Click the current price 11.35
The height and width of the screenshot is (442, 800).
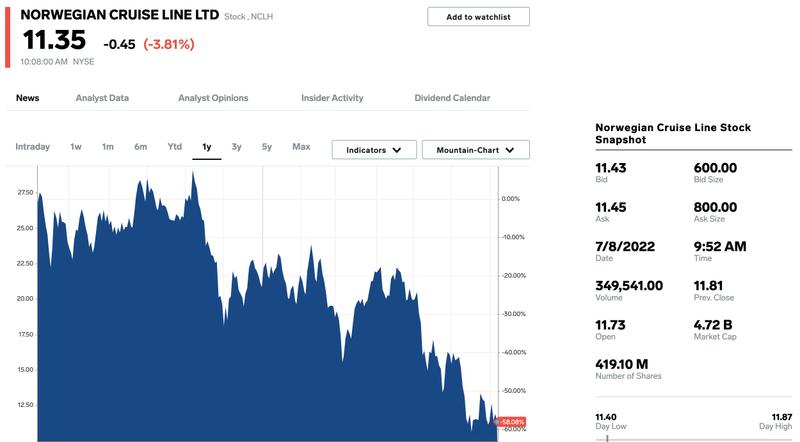55,40
